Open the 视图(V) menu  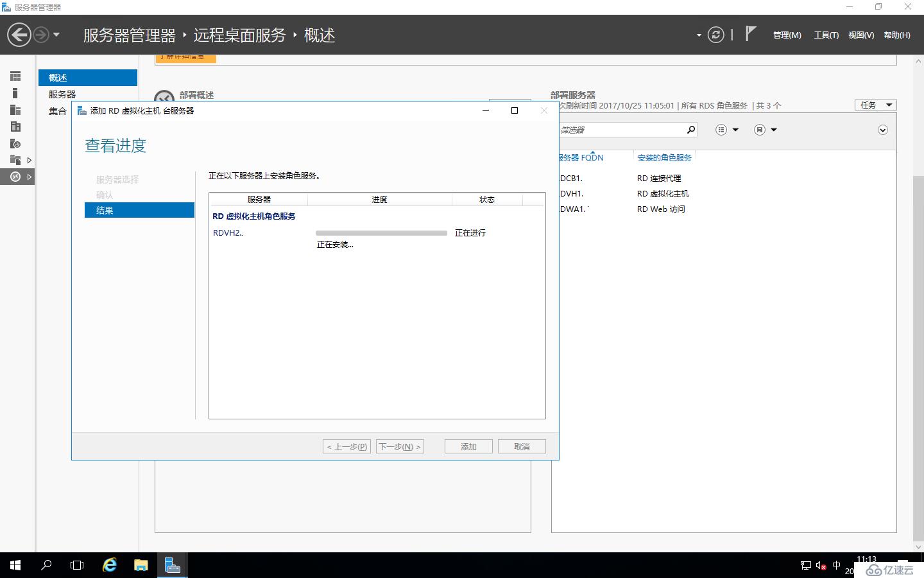(x=860, y=35)
